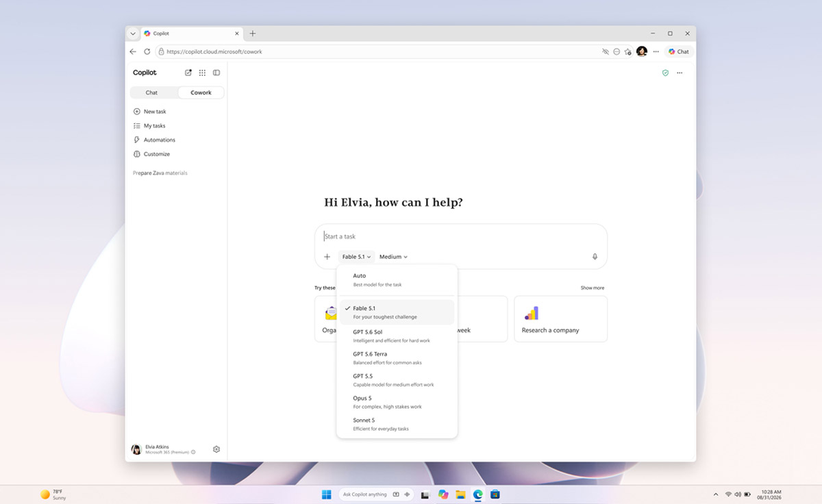Open Windows Start menu
The image size is (822, 504).
[326, 494]
